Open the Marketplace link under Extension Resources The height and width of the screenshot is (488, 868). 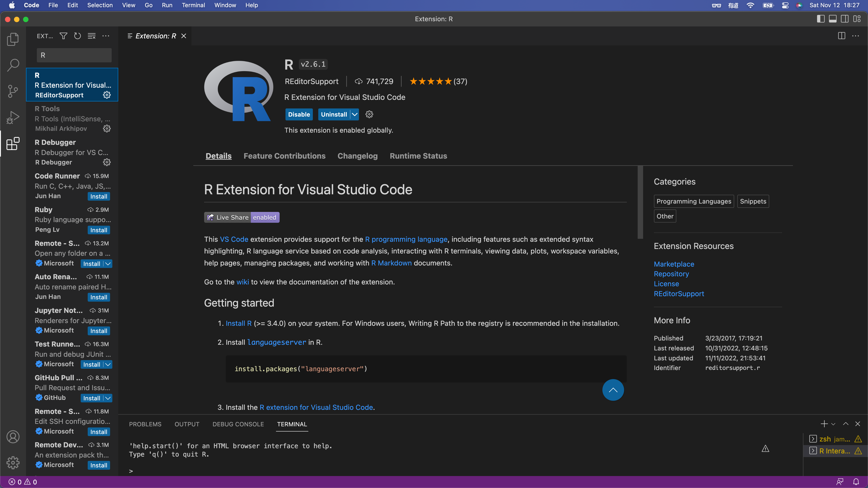674,264
